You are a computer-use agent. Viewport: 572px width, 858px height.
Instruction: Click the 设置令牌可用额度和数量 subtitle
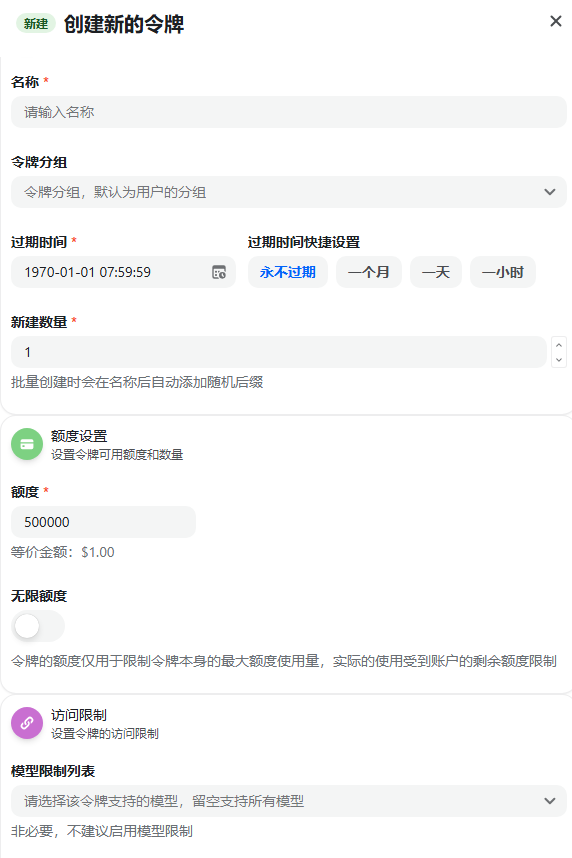click(117, 455)
